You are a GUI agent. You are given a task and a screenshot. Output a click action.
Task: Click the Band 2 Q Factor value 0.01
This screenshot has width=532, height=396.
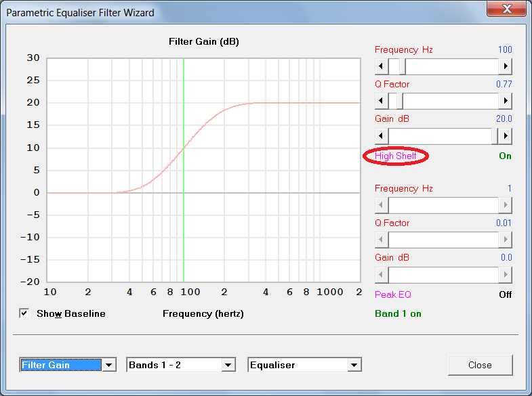click(x=504, y=223)
